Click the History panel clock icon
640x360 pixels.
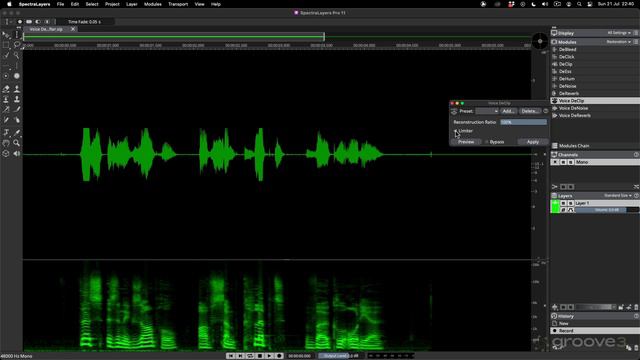coord(554,316)
